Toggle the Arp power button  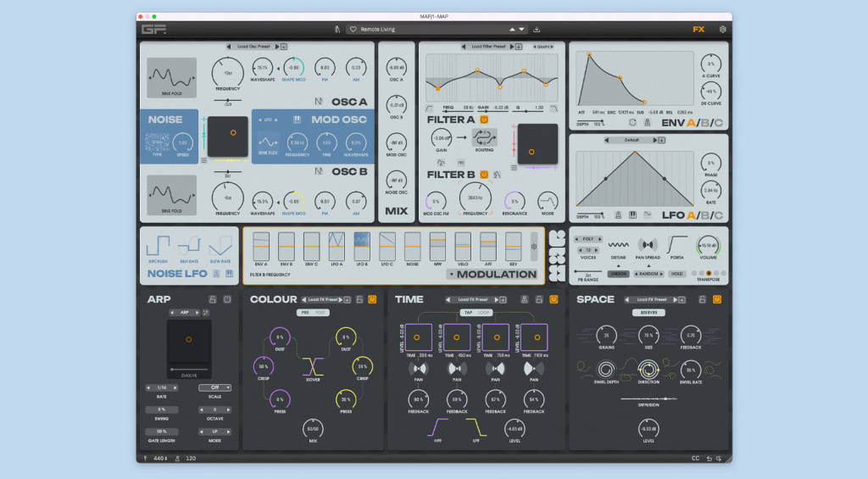[227, 299]
